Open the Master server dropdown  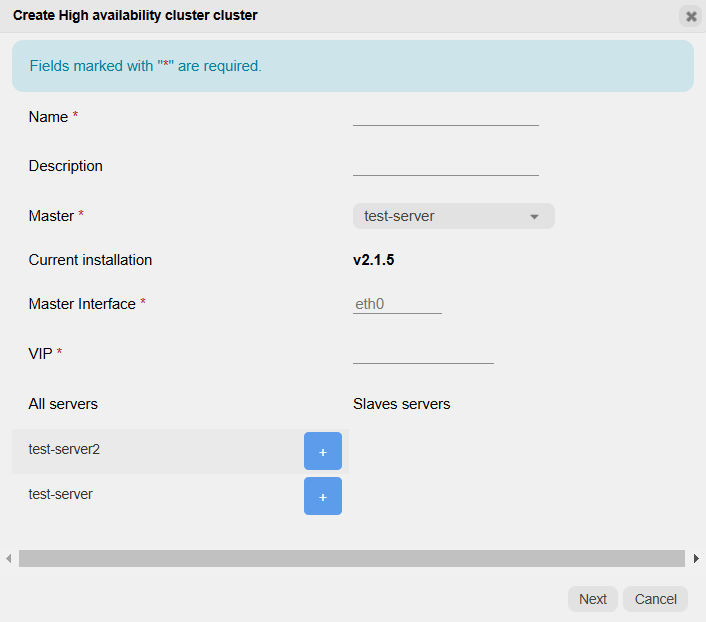(x=452, y=216)
